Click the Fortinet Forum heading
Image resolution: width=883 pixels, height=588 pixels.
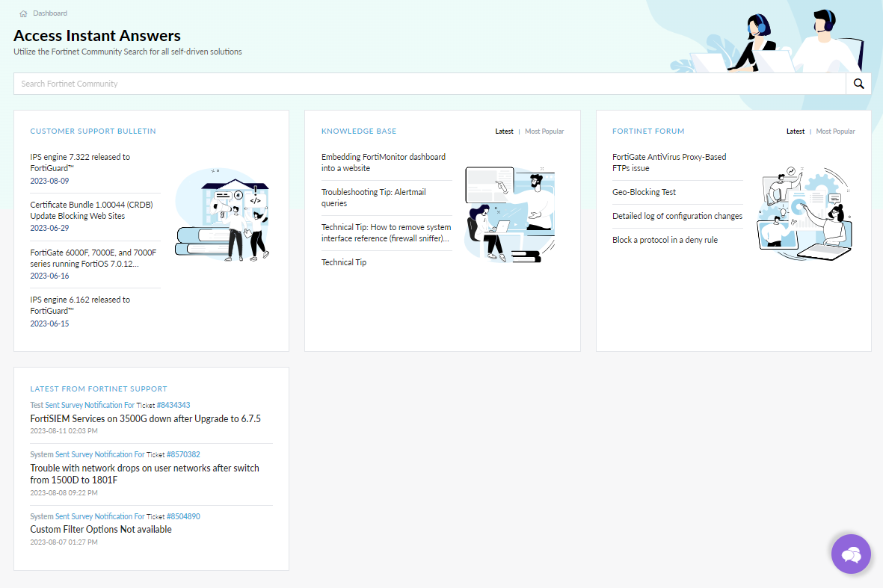click(x=648, y=131)
